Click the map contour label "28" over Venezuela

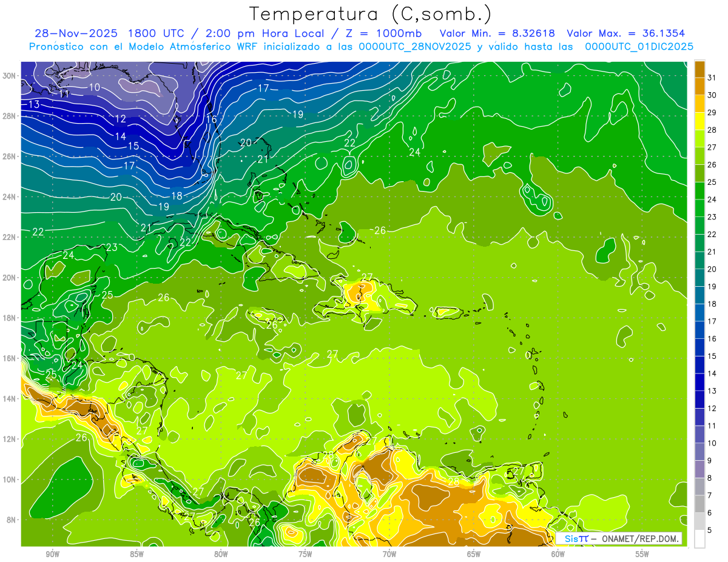point(454,481)
